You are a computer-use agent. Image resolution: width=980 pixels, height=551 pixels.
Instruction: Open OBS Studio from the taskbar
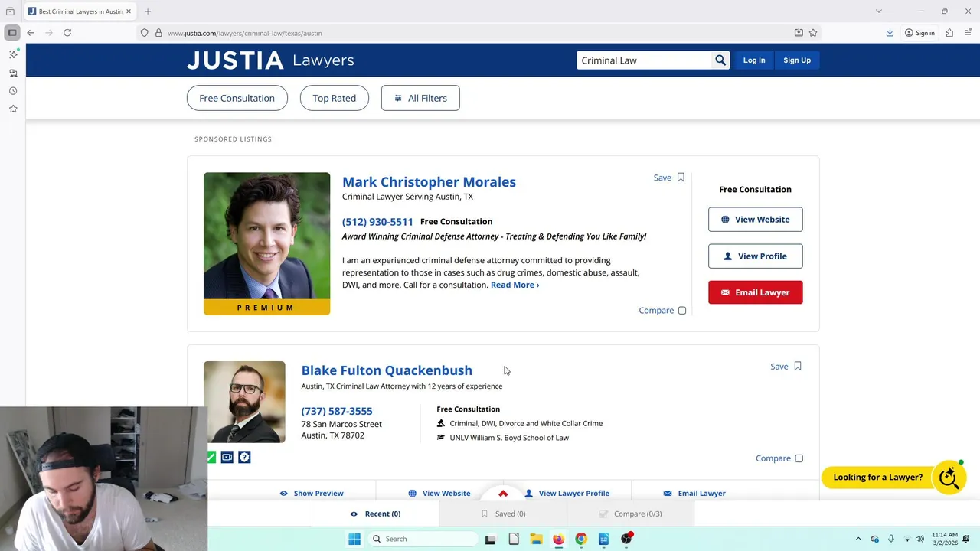coord(626,539)
